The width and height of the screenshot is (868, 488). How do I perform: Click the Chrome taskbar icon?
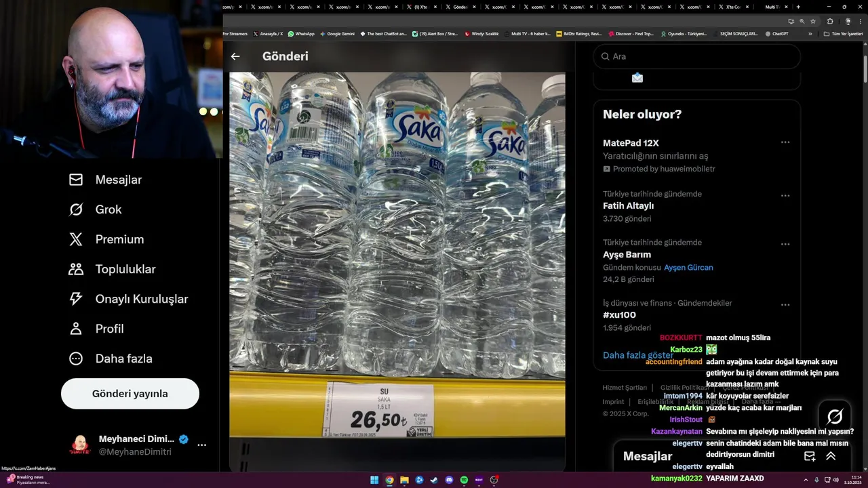[x=389, y=480]
